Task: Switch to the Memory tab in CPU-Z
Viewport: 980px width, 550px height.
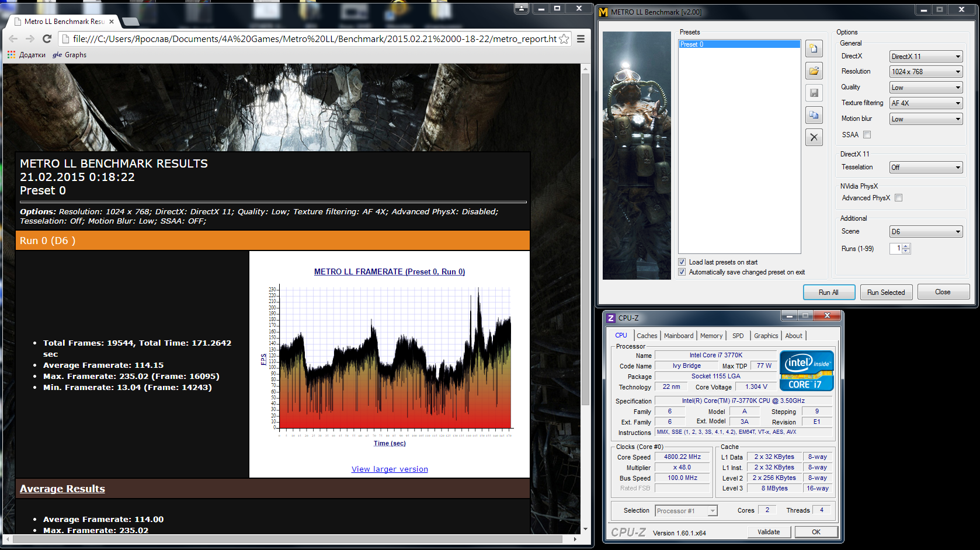Action: tap(711, 336)
